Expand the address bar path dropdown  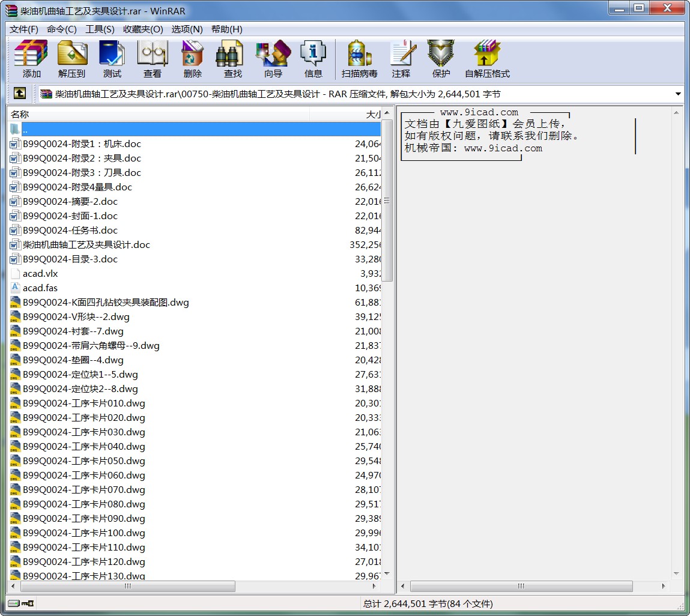click(x=677, y=94)
